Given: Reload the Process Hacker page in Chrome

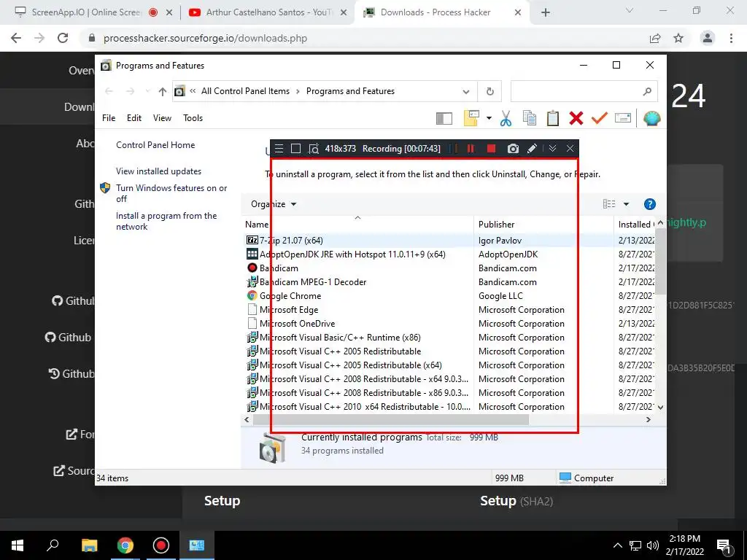Looking at the screenshot, I should click(x=63, y=38).
